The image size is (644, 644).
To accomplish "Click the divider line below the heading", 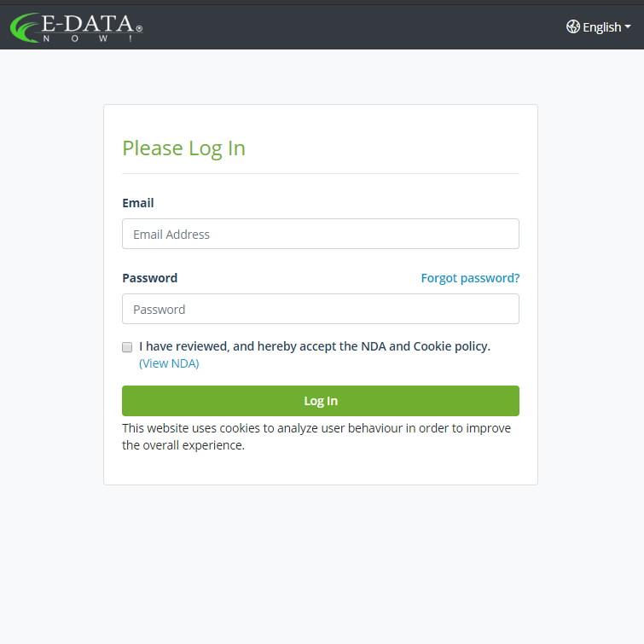I will 321,174.
